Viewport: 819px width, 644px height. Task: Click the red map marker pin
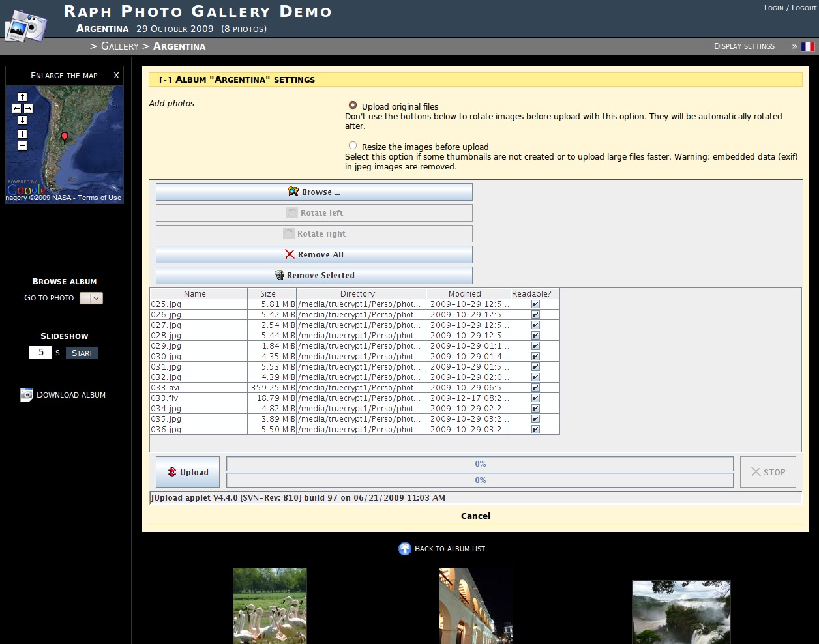pos(65,136)
